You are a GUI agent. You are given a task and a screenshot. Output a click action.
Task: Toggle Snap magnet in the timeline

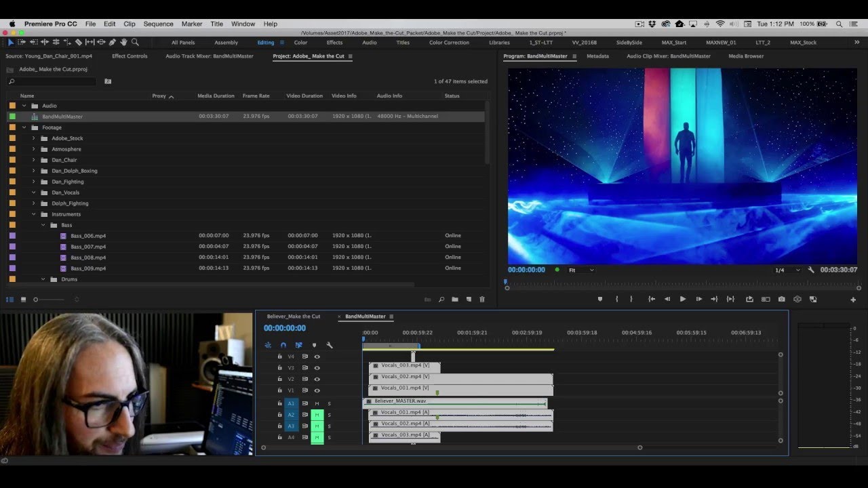[x=283, y=345]
